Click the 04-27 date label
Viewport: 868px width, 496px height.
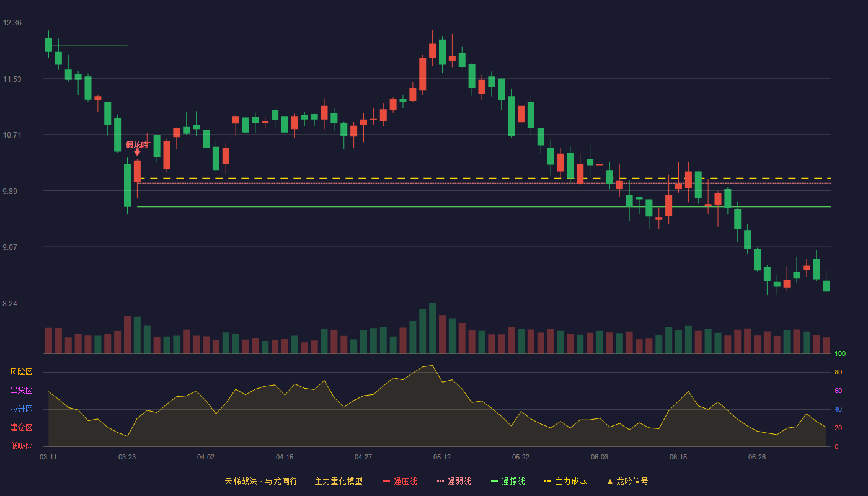click(x=363, y=457)
